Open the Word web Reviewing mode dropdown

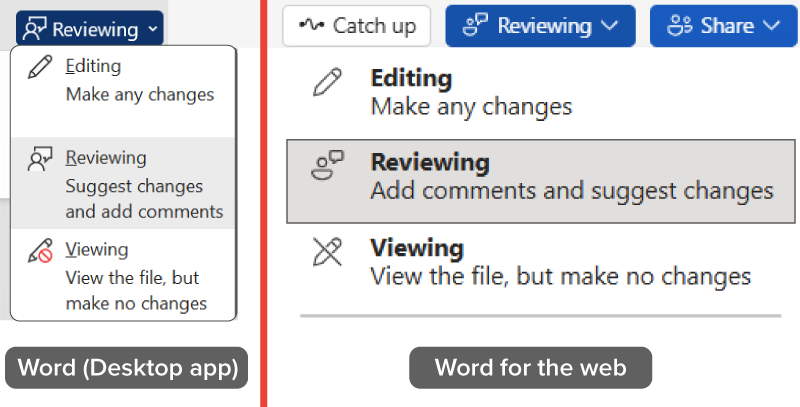coord(540,26)
